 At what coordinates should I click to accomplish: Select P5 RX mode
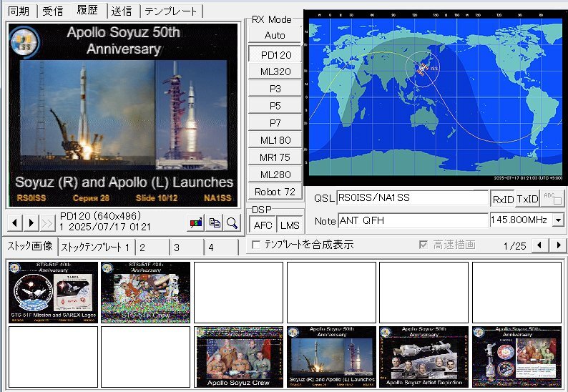(x=275, y=106)
